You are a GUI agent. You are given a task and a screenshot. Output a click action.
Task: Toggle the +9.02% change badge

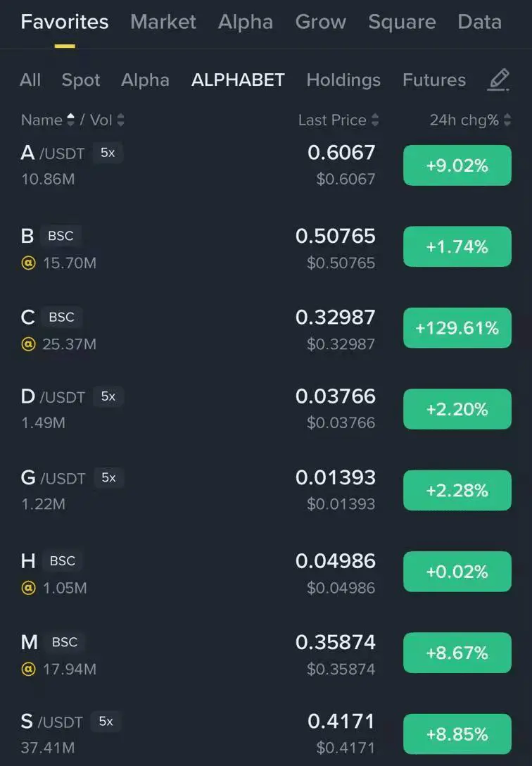(x=457, y=165)
